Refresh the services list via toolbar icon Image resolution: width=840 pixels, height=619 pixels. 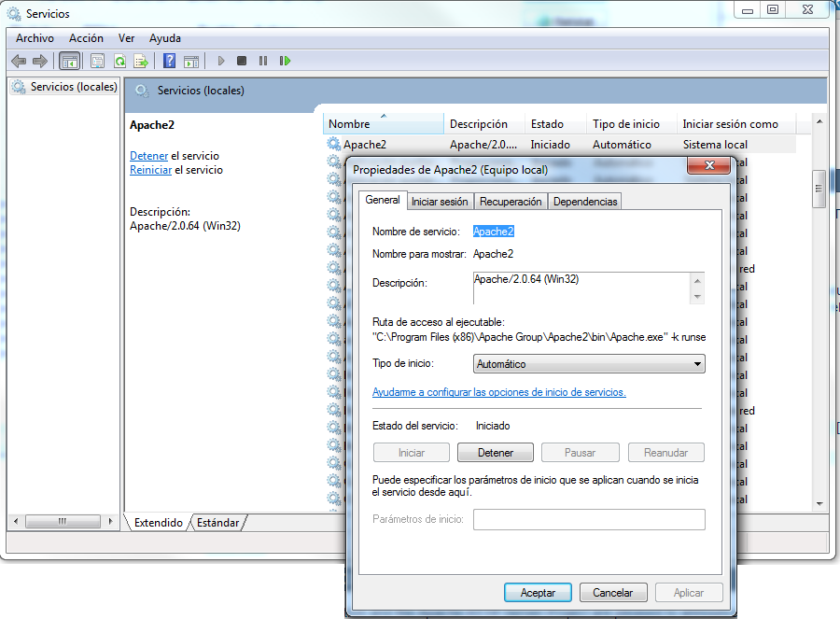tap(120, 61)
